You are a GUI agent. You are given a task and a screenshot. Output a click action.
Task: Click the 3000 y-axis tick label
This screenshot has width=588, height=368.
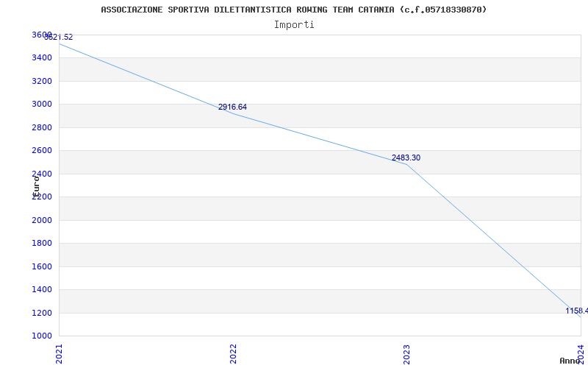click(x=42, y=104)
